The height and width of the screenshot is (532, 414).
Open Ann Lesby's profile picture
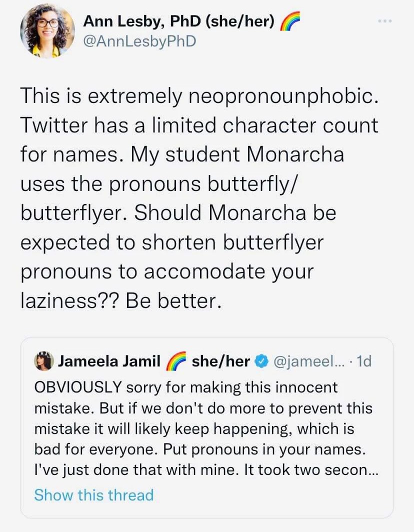click(47, 30)
